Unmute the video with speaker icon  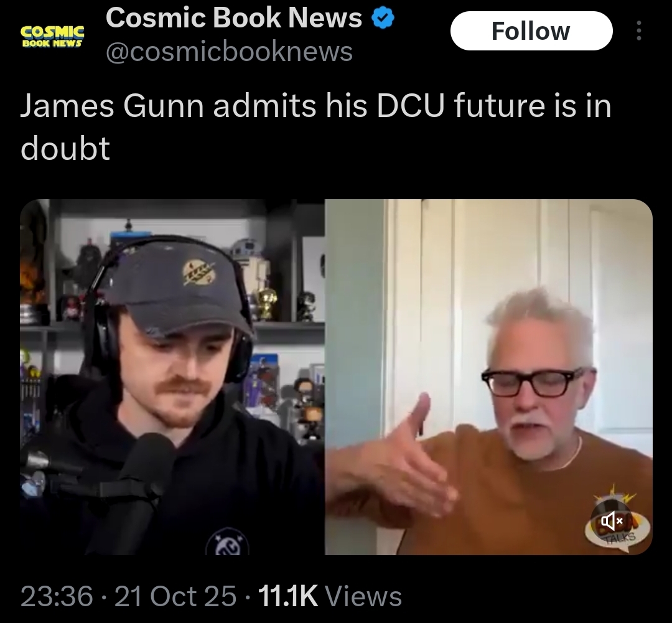[x=612, y=522]
